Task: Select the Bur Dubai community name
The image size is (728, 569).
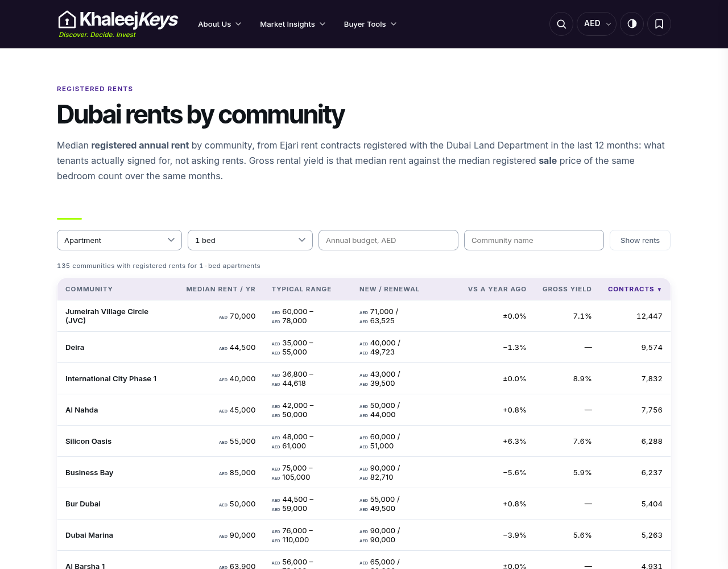Action: (83, 504)
